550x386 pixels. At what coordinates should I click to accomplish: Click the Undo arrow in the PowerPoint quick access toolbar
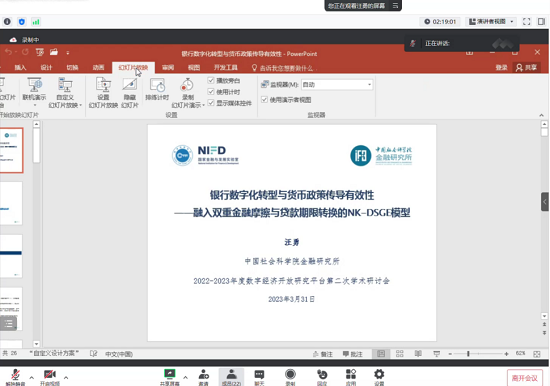[8, 52]
